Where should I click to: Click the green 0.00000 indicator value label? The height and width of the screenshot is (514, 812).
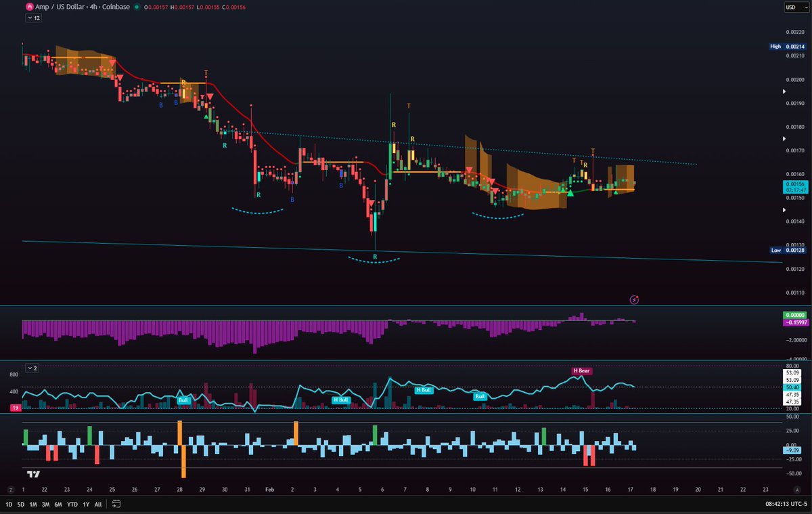(794, 315)
